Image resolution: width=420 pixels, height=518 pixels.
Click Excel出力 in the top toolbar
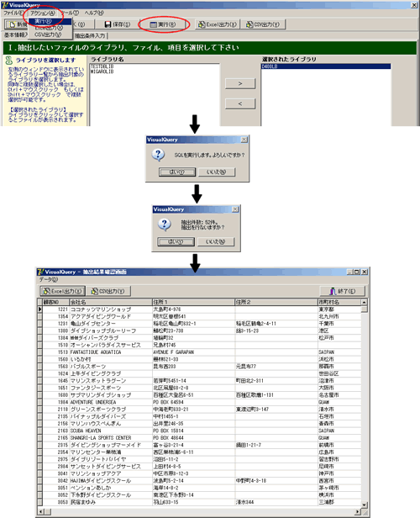(218, 24)
